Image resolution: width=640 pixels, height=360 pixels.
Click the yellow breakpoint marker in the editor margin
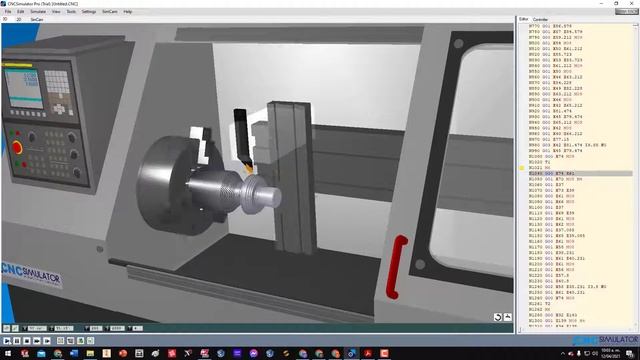[522, 168]
